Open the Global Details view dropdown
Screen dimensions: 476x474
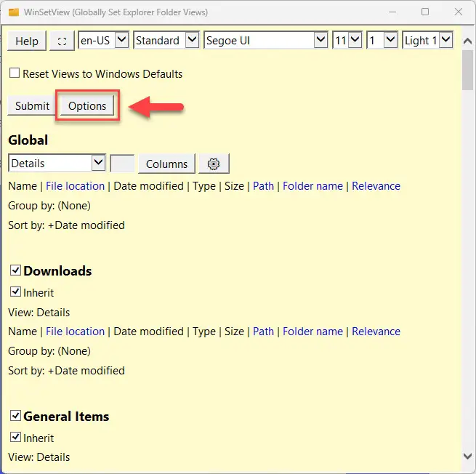tap(57, 163)
